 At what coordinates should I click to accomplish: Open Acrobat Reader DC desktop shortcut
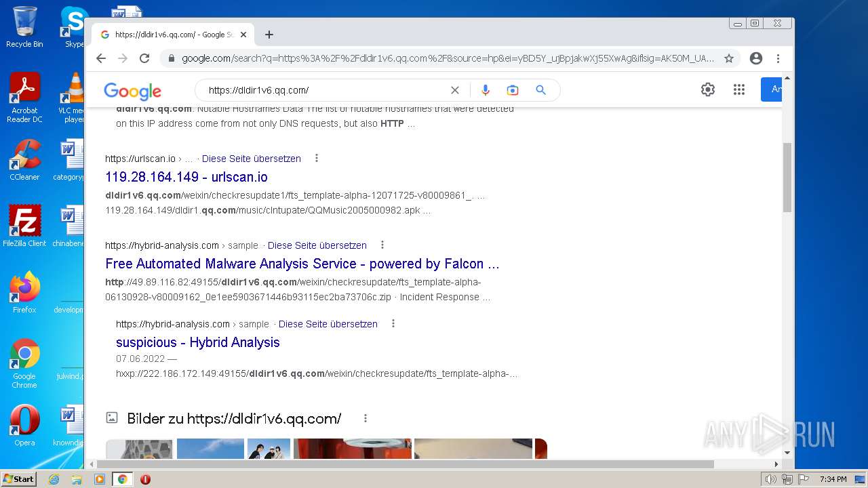click(x=25, y=98)
